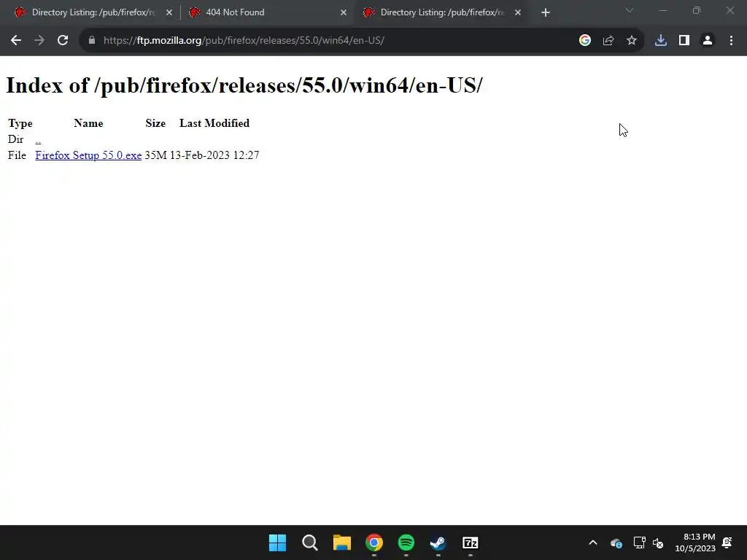This screenshot has height=560, width=747.
Task: Click the 'Size' column header
Action: pyautogui.click(x=155, y=123)
